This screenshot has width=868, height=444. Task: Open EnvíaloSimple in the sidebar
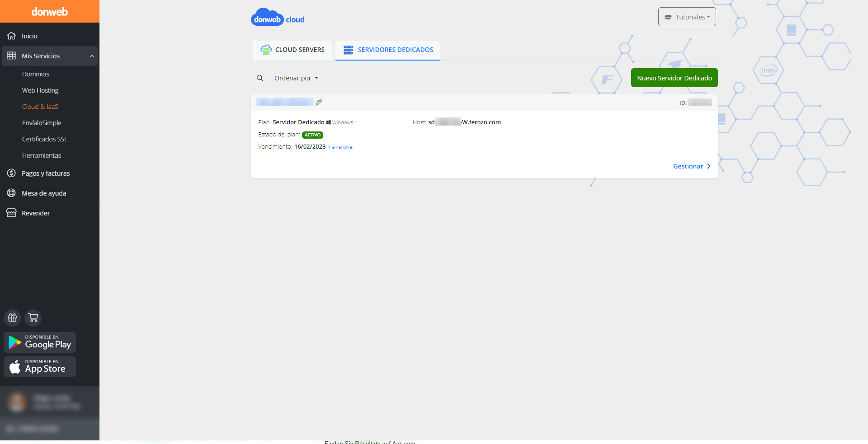tap(42, 123)
